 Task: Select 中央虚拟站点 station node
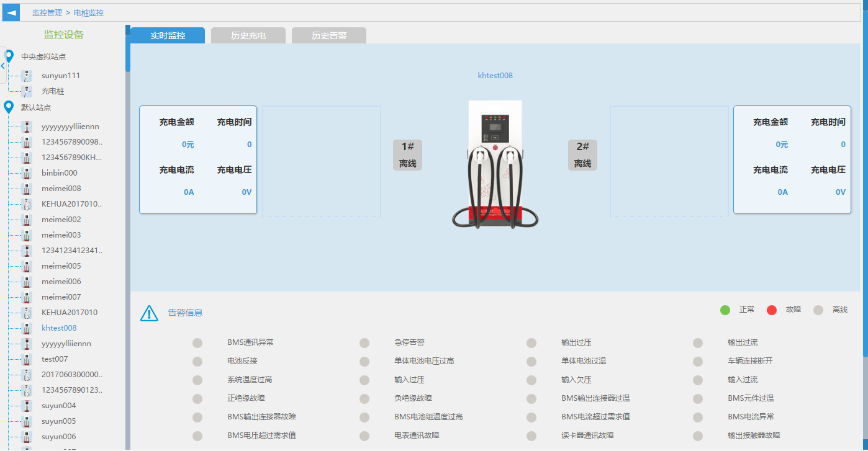pos(43,56)
